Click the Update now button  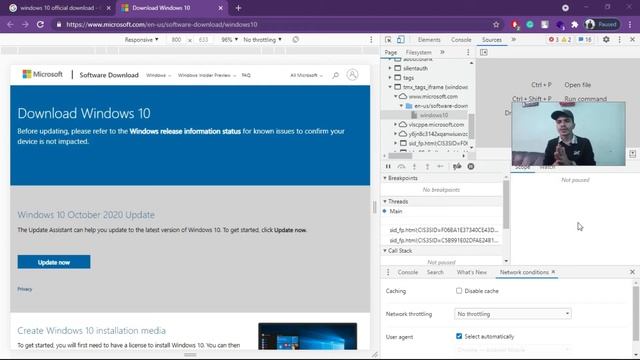click(54, 262)
